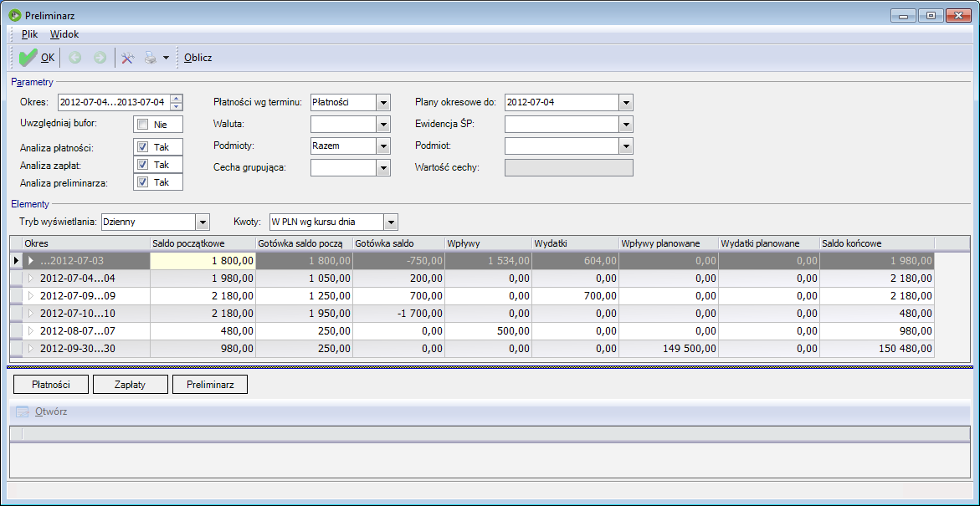Viewport: 980px width, 506px height.
Task: Open the tools wrench icon
Action: pyautogui.click(x=127, y=58)
